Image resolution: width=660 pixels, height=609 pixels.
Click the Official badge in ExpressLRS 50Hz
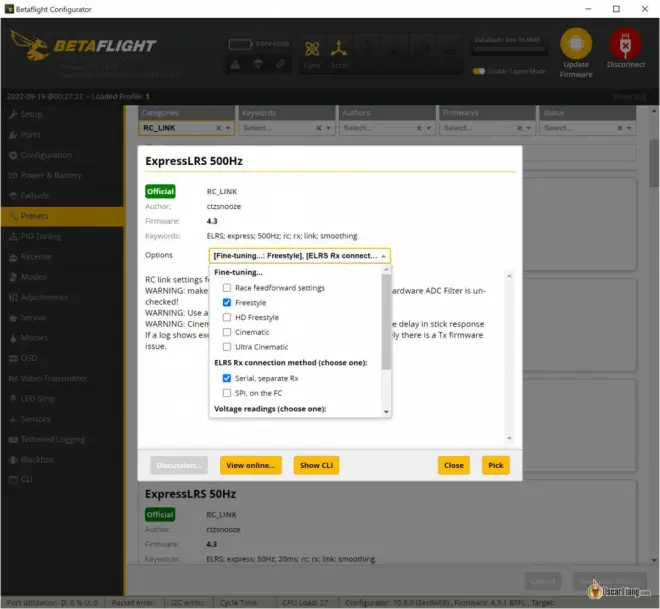coord(160,514)
